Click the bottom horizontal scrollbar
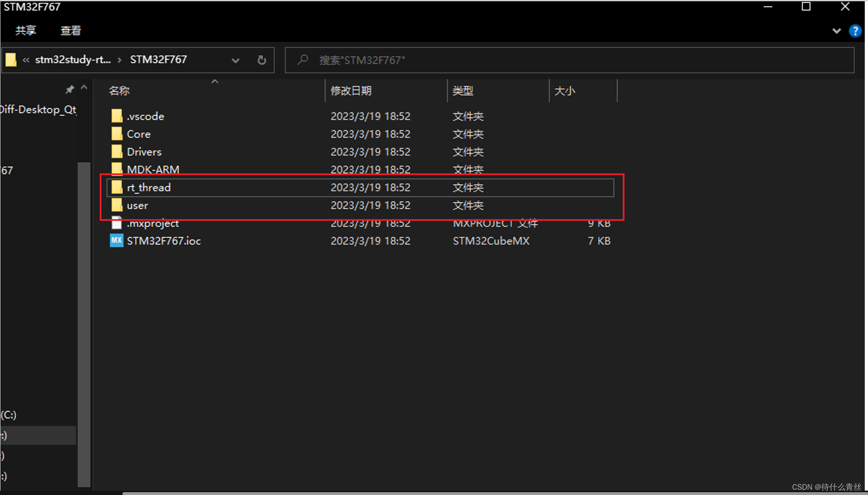Viewport: 868px width, 495px height. click(x=495, y=493)
